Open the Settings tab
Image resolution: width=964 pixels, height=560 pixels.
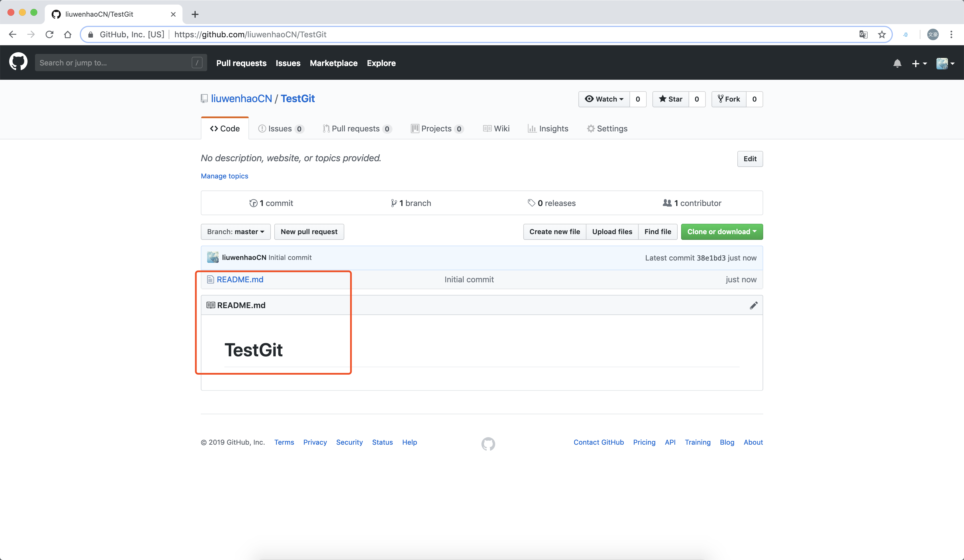click(607, 129)
